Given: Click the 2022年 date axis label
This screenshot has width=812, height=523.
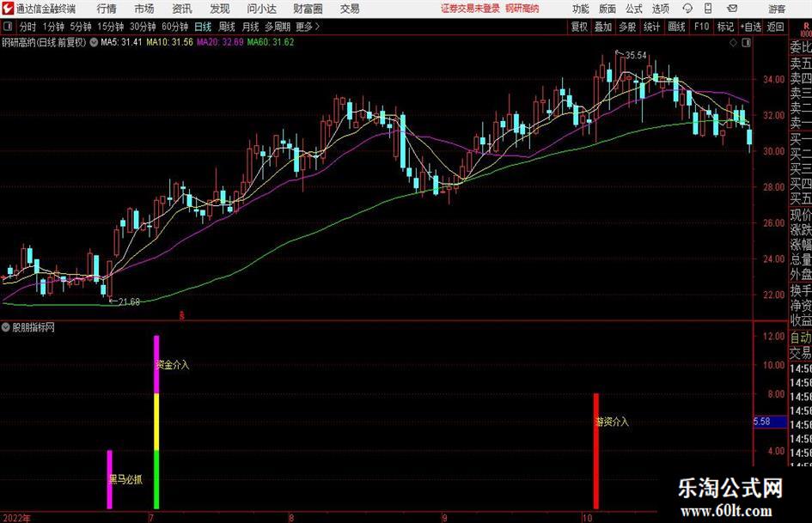Looking at the screenshot, I should (x=16, y=518).
